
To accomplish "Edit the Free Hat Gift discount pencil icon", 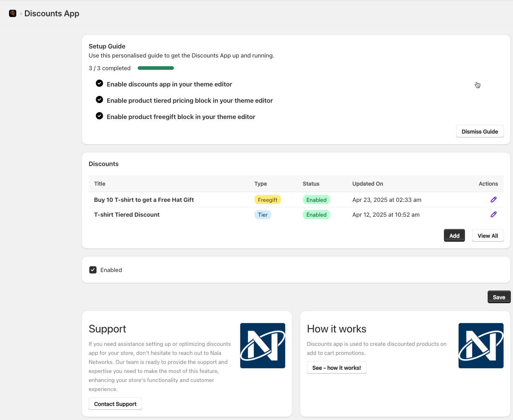I will pyautogui.click(x=493, y=200).
